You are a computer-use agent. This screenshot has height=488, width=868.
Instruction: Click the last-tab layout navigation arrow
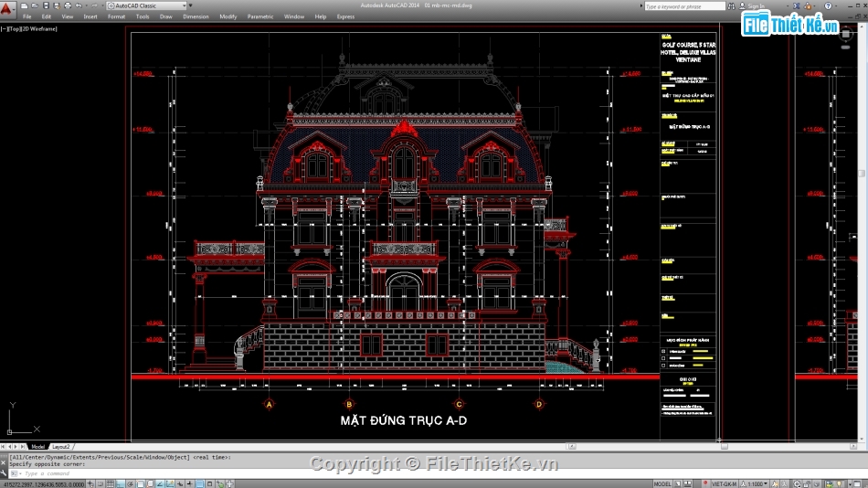[x=22, y=447]
